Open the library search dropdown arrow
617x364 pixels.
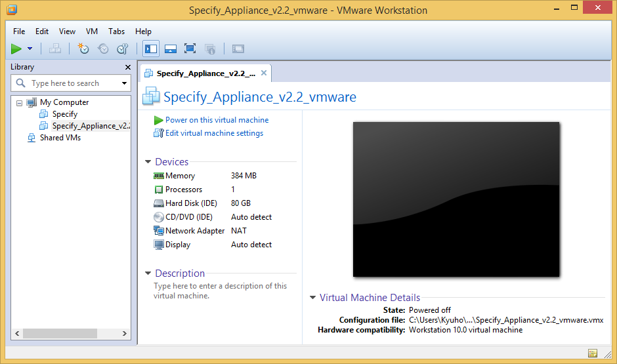(x=124, y=83)
